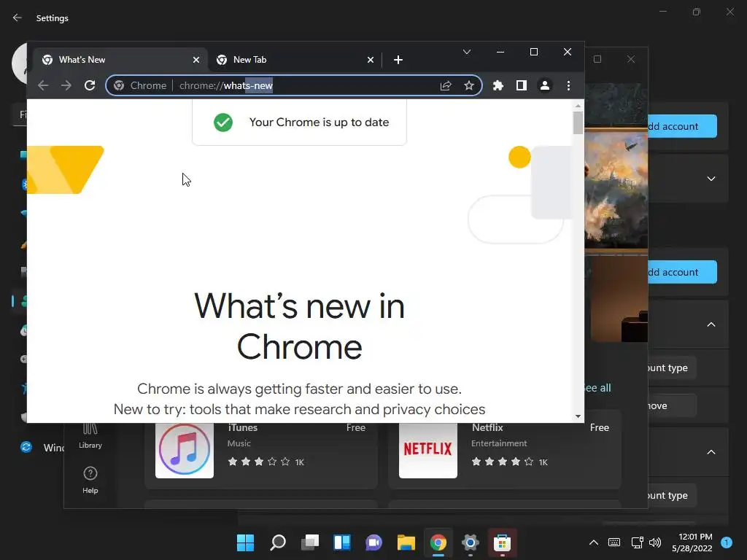This screenshot has width=747, height=560.
Task: Open Teams Chat on taskbar
Action: 374,542
